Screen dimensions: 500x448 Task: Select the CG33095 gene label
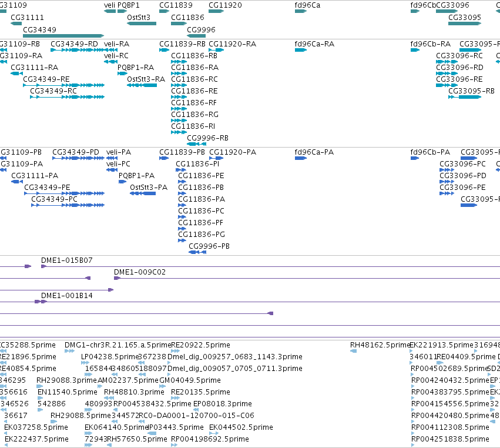465,18
